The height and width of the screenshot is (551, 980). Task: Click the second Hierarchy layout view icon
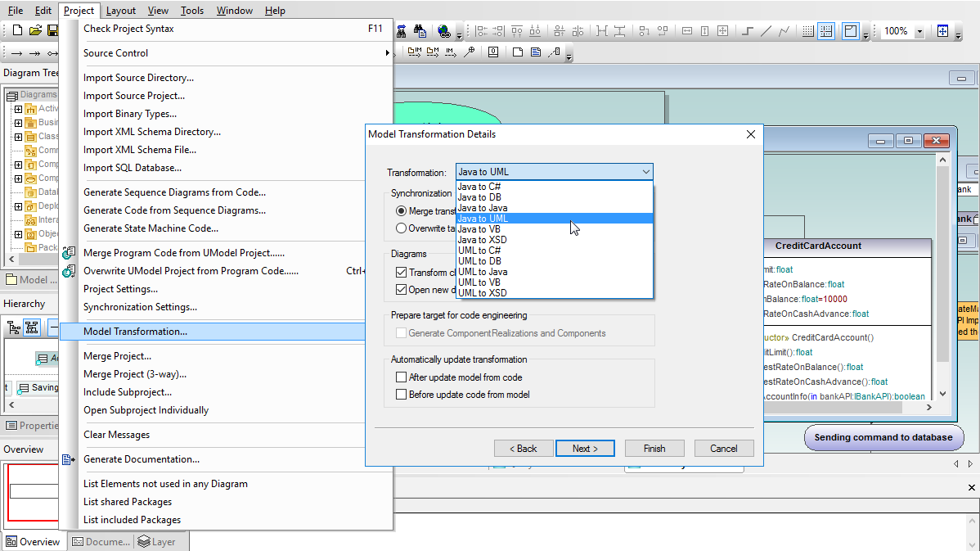(32, 327)
